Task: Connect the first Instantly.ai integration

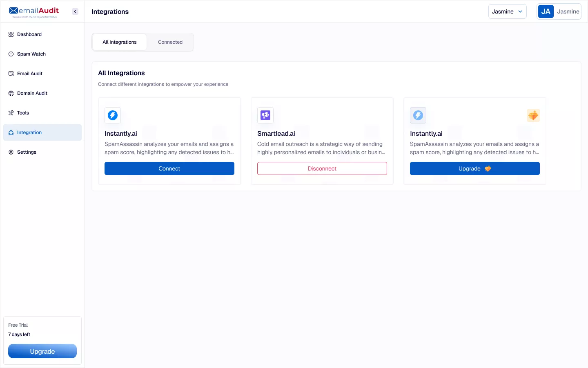Action: pos(169,168)
